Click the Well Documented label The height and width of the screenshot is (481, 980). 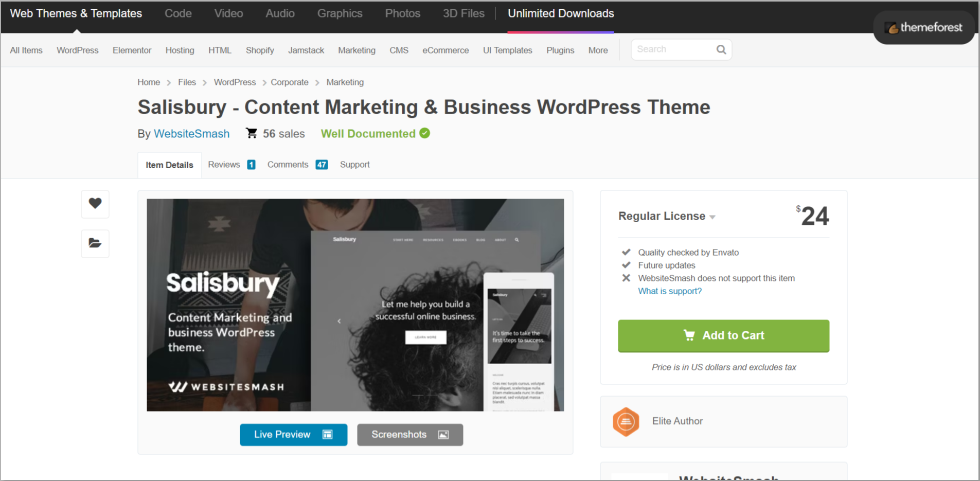coord(368,134)
